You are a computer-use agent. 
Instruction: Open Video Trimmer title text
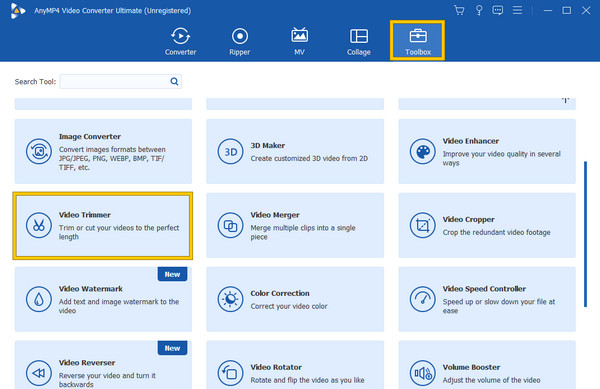pos(85,215)
